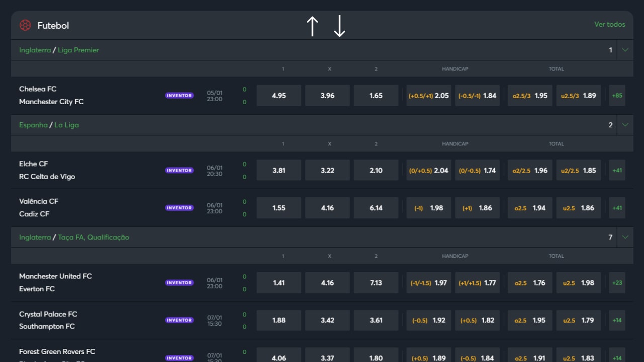The width and height of the screenshot is (644, 362).
Task: Bet on Manchester United win at 1.41
Action: pyautogui.click(x=279, y=283)
